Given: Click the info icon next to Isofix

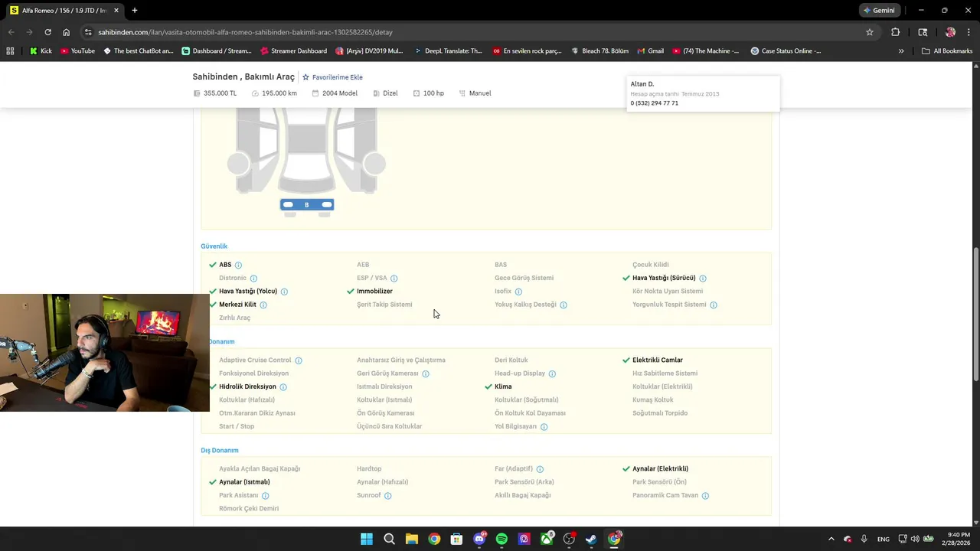Looking at the screenshot, I should pyautogui.click(x=518, y=292).
